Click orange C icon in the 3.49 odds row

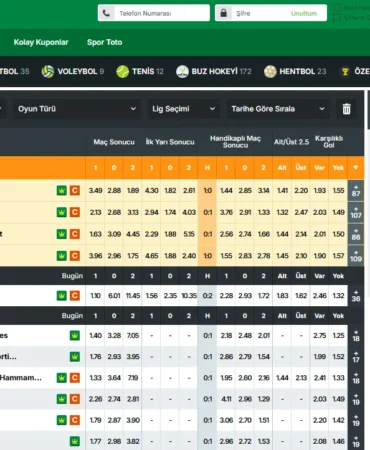75,190
